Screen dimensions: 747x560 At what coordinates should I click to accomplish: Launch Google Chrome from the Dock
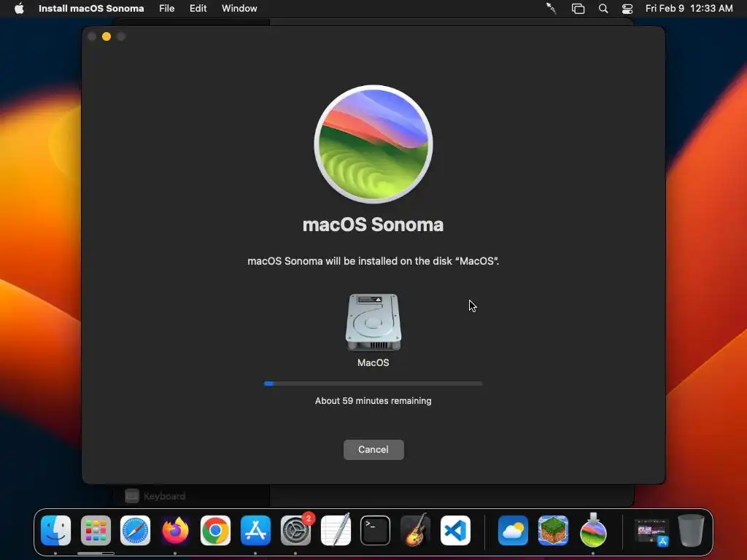215,531
